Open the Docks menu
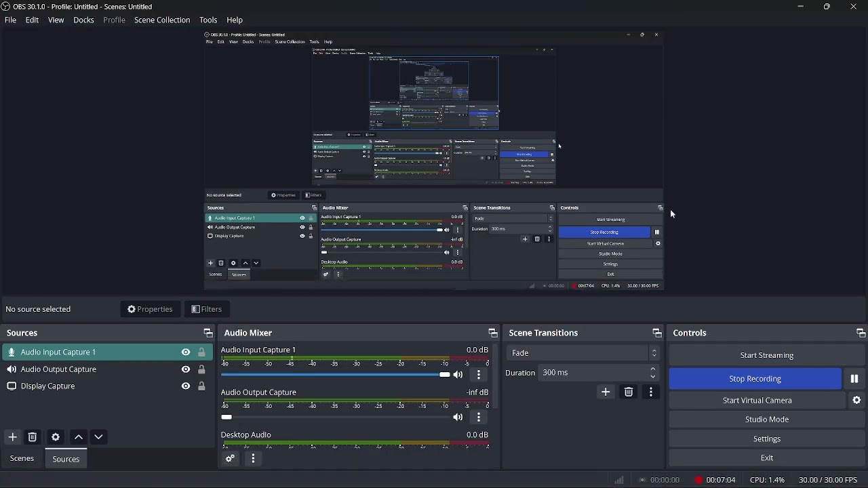Viewport: 868px width, 488px height. (x=83, y=20)
